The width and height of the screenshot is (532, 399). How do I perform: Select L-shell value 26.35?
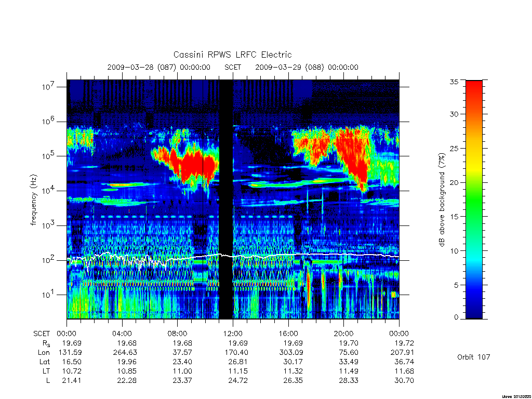(293, 380)
